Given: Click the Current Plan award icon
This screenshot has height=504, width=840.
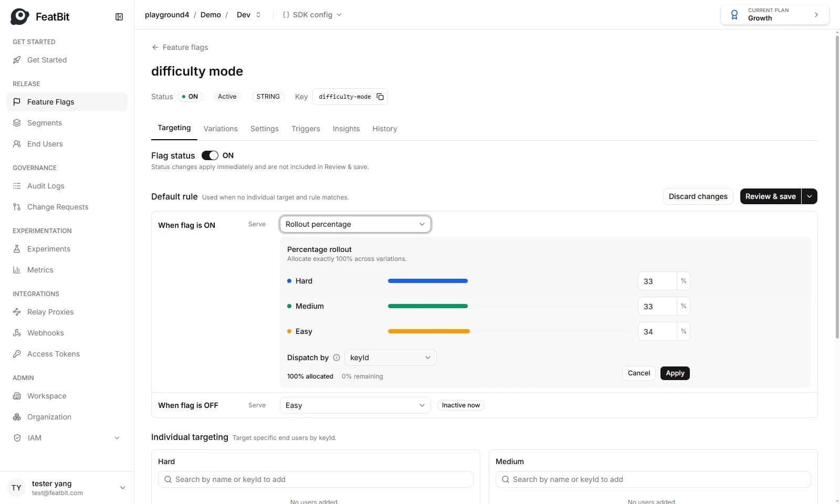Looking at the screenshot, I should click(x=734, y=15).
